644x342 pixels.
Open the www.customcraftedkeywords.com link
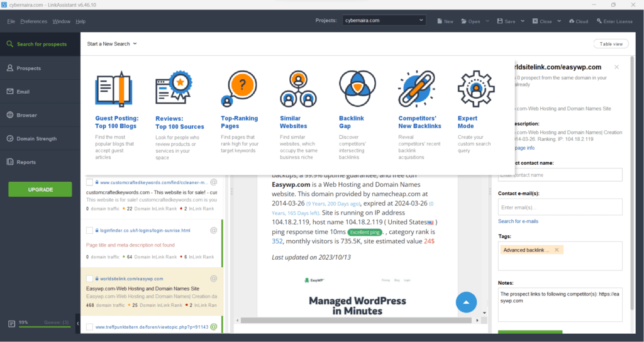[154, 183]
